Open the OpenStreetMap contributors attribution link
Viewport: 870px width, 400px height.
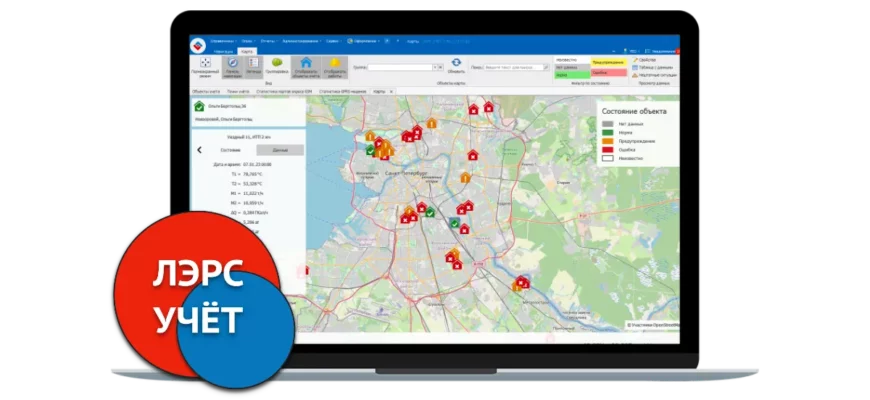[x=654, y=325]
